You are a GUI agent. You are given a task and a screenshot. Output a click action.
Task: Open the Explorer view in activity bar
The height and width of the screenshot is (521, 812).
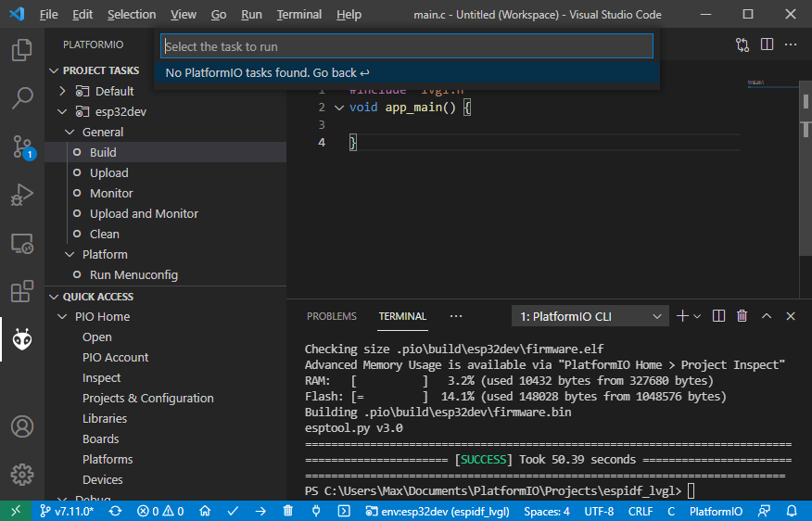pyautogui.click(x=21, y=50)
